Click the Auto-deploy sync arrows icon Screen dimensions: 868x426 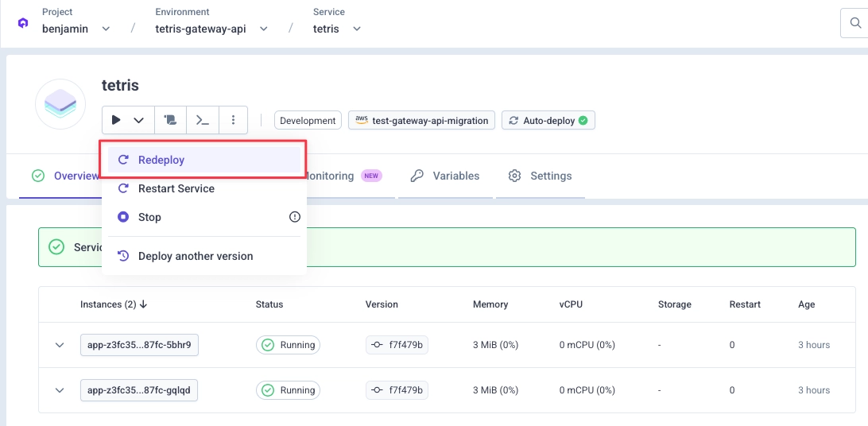[x=513, y=121]
